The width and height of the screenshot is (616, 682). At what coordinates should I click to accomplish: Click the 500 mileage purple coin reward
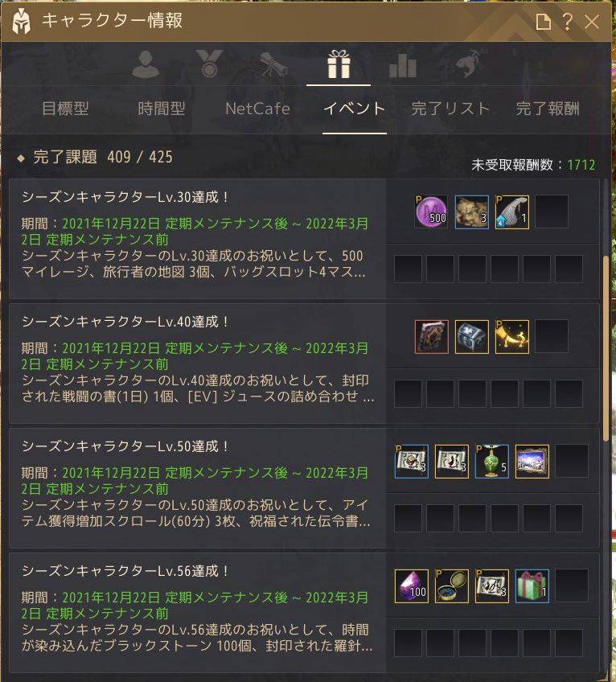pos(431,212)
